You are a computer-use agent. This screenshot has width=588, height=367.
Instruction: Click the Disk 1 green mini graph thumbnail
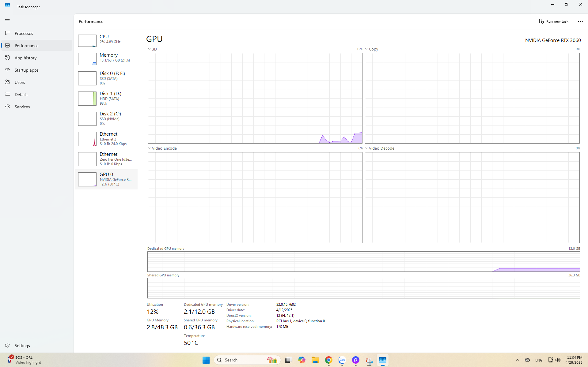click(87, 99)
